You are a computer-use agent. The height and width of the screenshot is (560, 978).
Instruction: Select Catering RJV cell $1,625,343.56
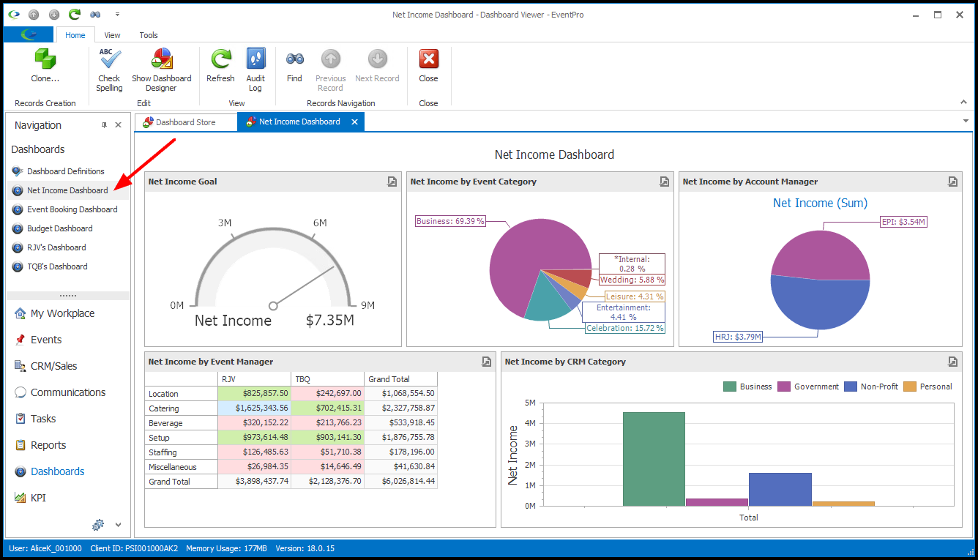click(254, 408)
